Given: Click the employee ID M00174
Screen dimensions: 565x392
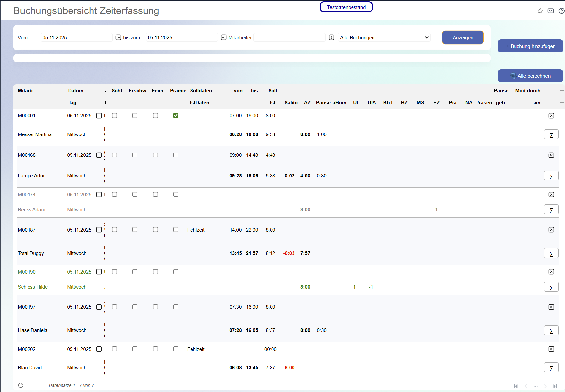Looking at the screenshot, I should tap(27, 195).
